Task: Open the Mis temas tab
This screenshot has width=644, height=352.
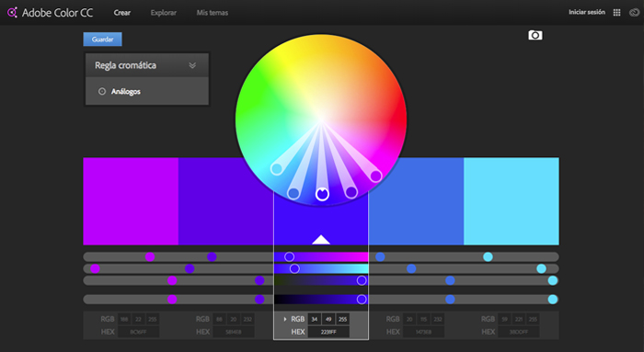Action: 213,13
